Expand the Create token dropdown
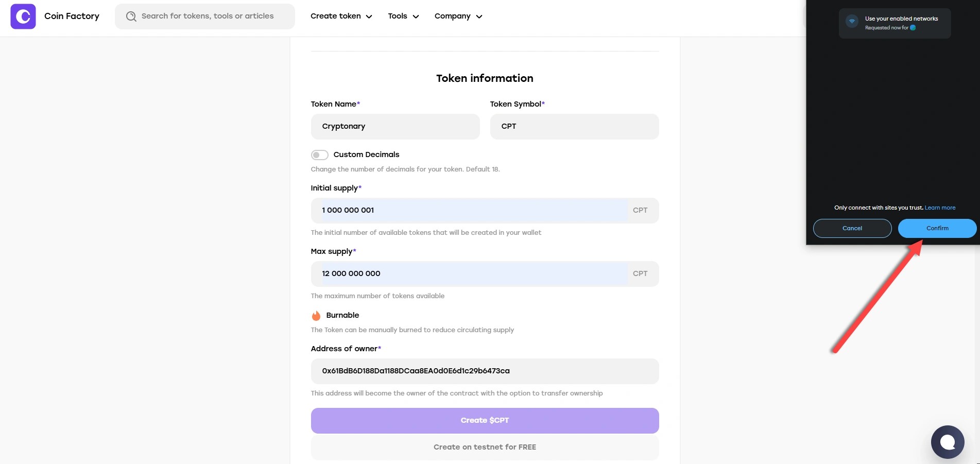Image resolution: width=980 pixels, height=464 pixels. 369,16
